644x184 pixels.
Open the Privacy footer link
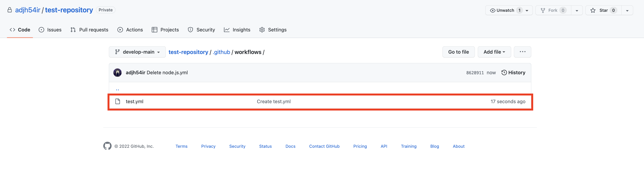pyautogui.click(x=208, y=146)
